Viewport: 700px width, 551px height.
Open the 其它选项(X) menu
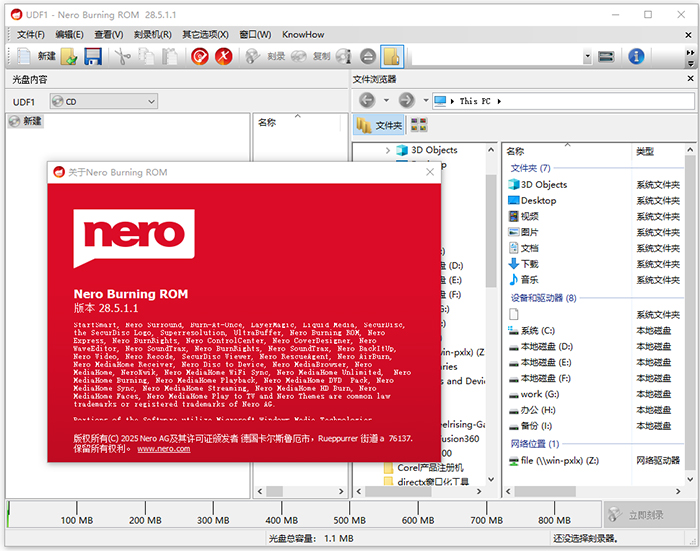[205, 34]
